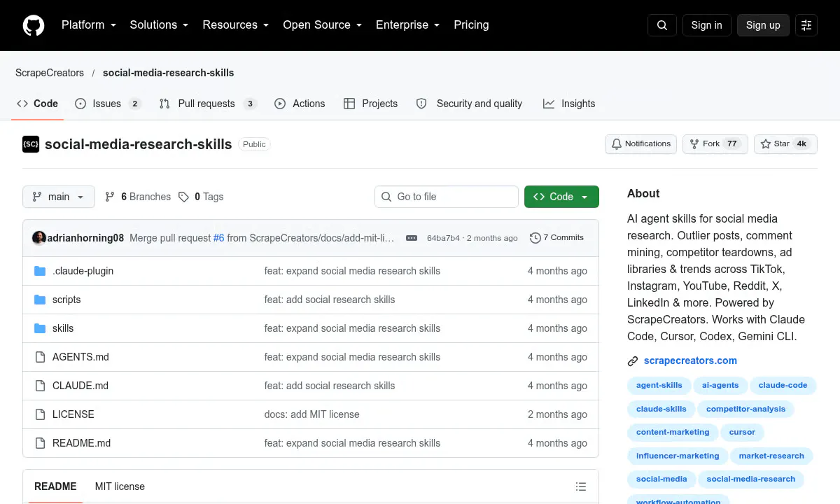Open the Enterprise dropdown menu
Screen dimensions: 840x504
point(407,25)
